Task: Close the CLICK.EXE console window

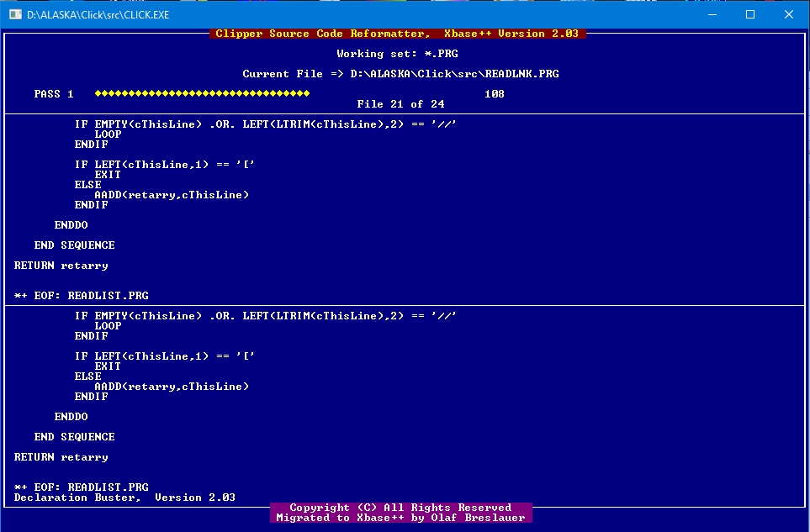Action: (789, 14)
